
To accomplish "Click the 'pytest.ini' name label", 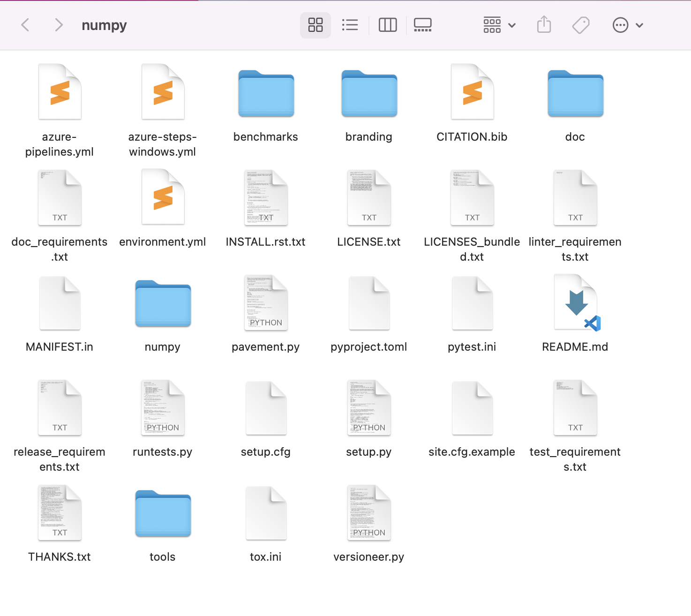I will click(x=472, y=347).
